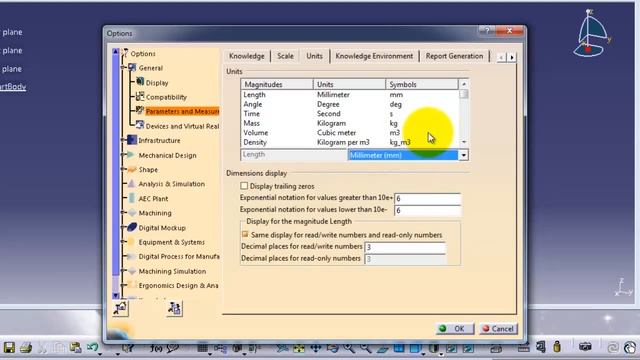Click the Capture camera icon

[585, 347]
